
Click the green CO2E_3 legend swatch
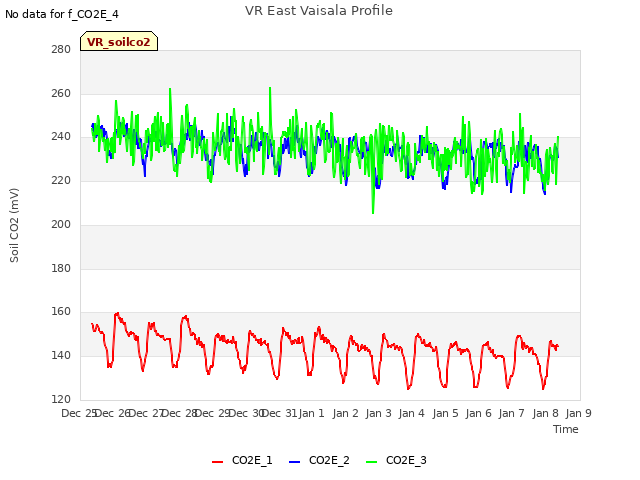click(x=371, y=461)
